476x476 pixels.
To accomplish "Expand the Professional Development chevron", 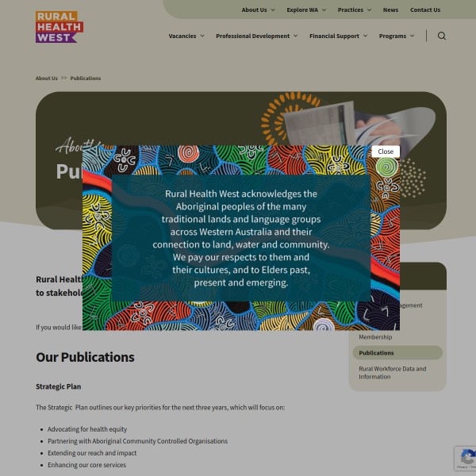I will click(295, 36).
